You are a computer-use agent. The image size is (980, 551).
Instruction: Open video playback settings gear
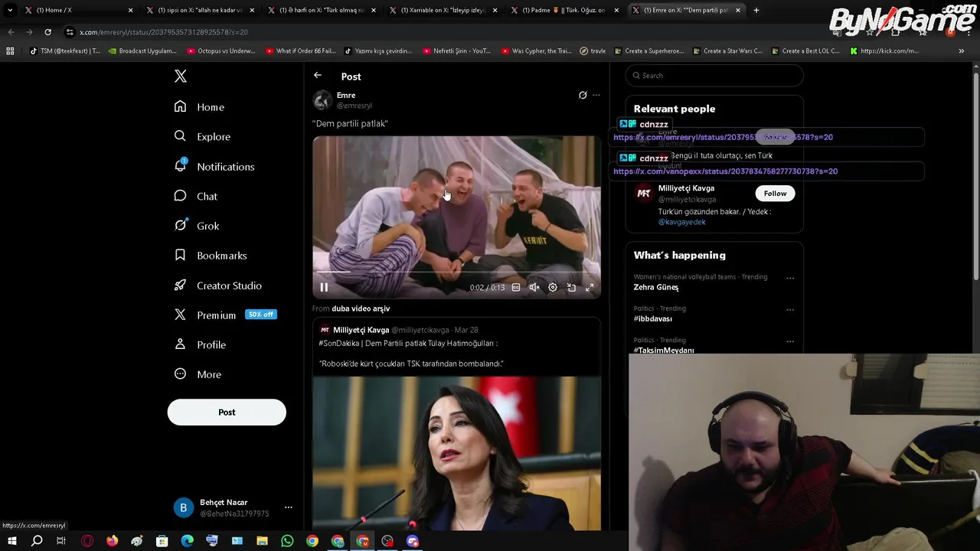pos(553,288)
